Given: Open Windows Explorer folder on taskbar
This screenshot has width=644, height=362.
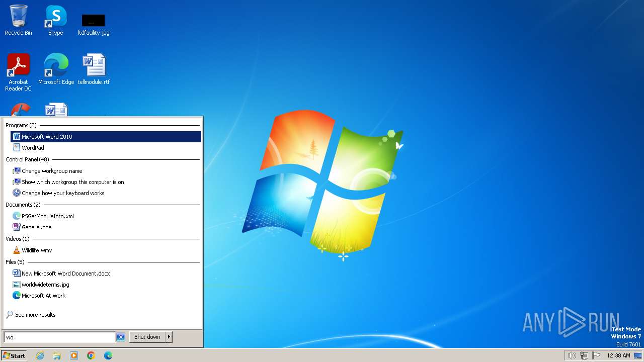Looking at the screenshot, I should tap(57, 355).
